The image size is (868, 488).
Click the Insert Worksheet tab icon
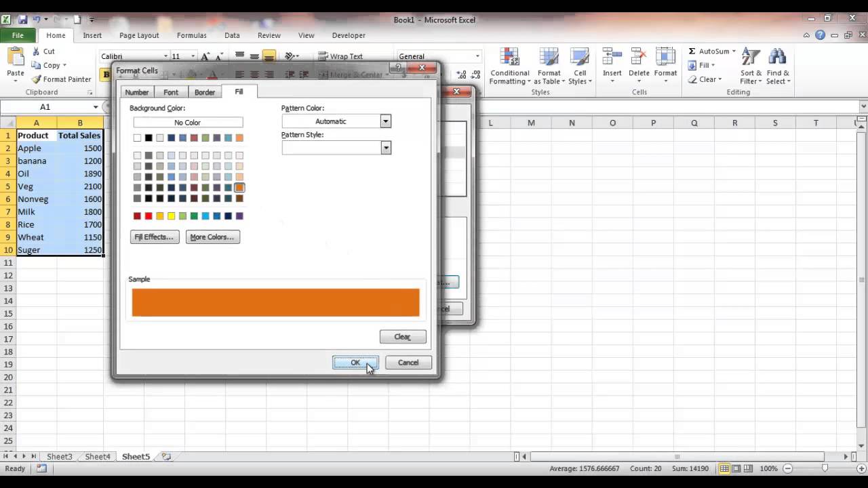(166, 457)
